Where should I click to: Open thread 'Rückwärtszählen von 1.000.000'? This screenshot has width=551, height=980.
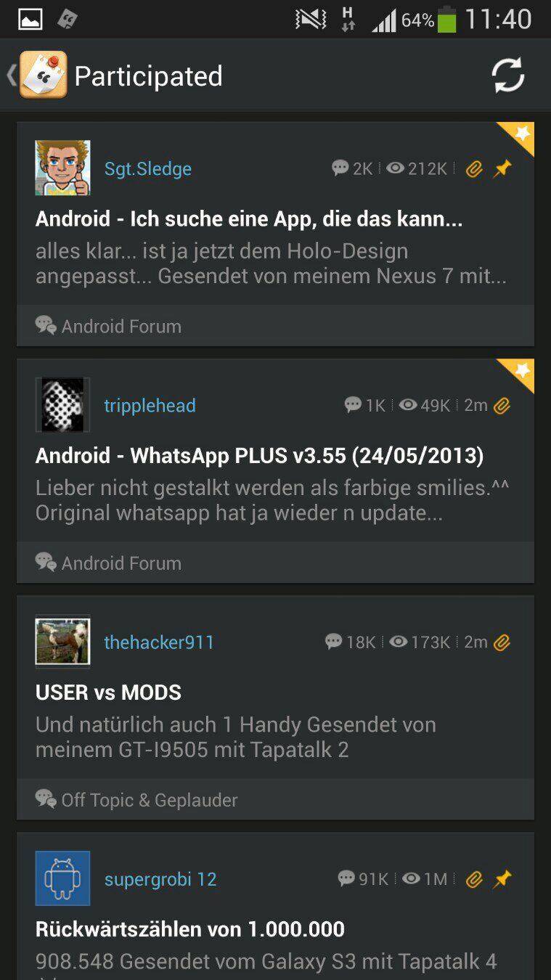(x=190, y=929)
